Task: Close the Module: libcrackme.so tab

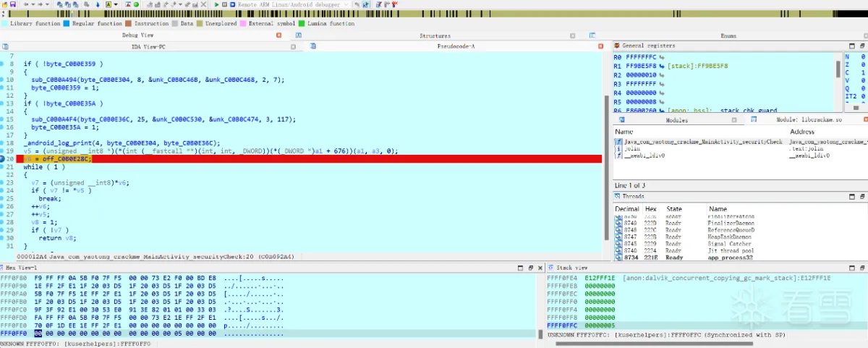Action: coord(864,119)
